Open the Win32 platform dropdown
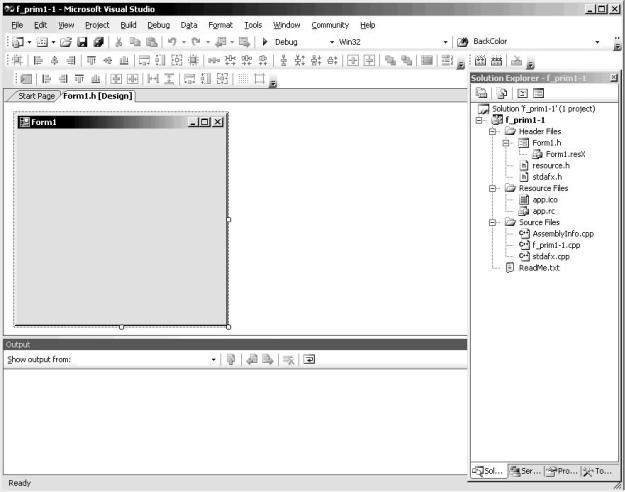Screen dimensions: 625x492 pos(446,42)
